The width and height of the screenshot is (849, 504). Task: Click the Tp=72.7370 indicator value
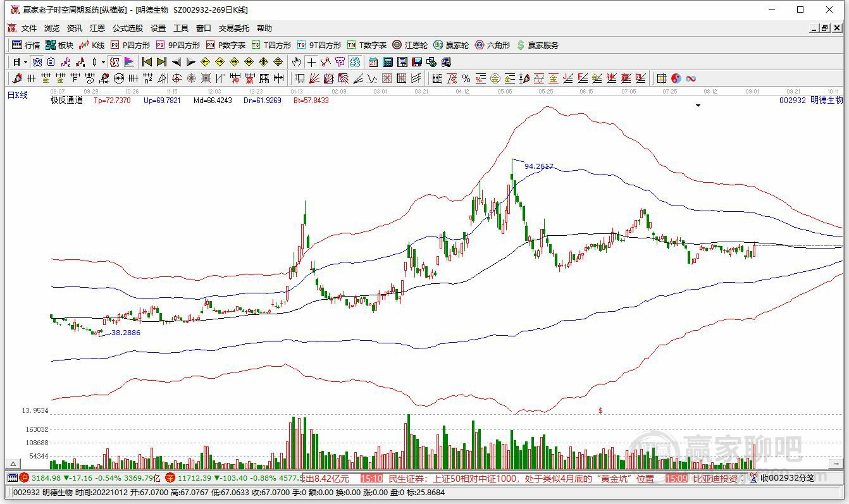point(112,100)
